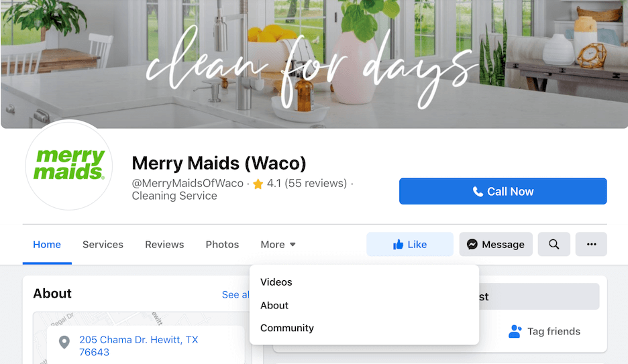Click the blue Call Now button

pos(503,191)
